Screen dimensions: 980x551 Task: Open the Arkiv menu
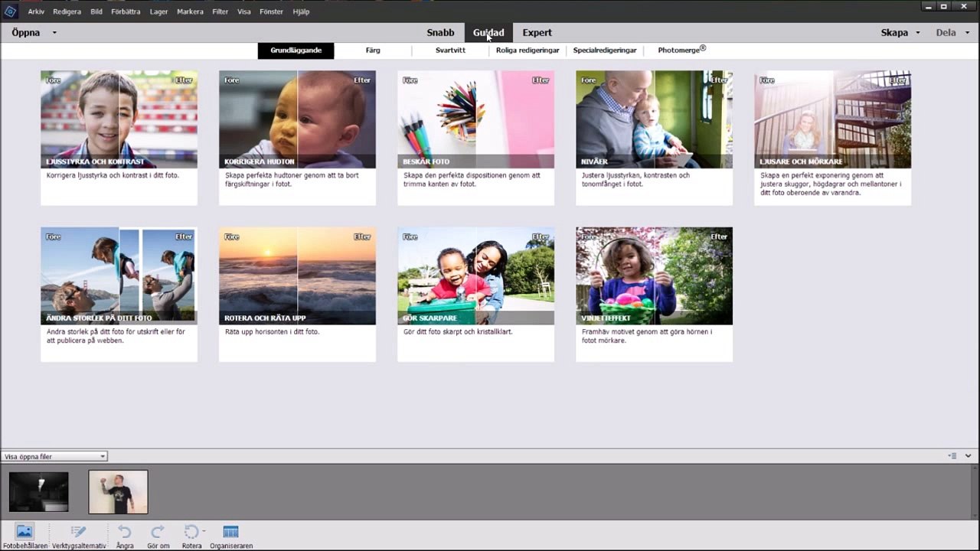coord(36,11)
